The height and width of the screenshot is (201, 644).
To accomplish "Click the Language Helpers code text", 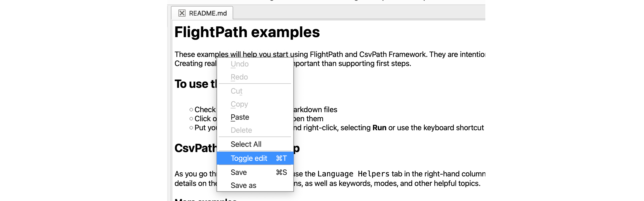I will click(x=353, y=174).
